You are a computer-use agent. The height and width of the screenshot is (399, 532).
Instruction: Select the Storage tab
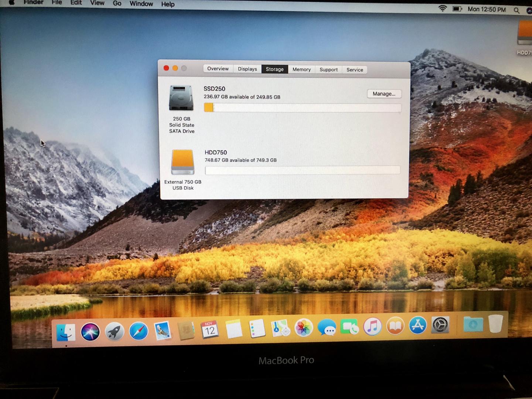[x=275, y=69]
